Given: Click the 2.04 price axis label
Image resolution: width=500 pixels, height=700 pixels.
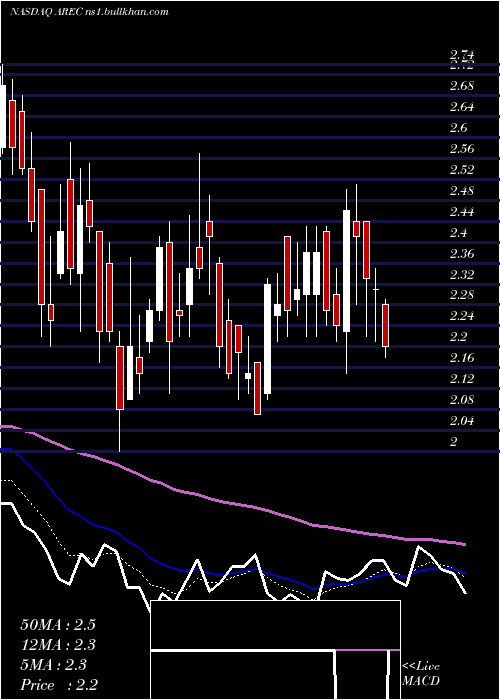Looking at the screenshot, I should coord(462,420).
